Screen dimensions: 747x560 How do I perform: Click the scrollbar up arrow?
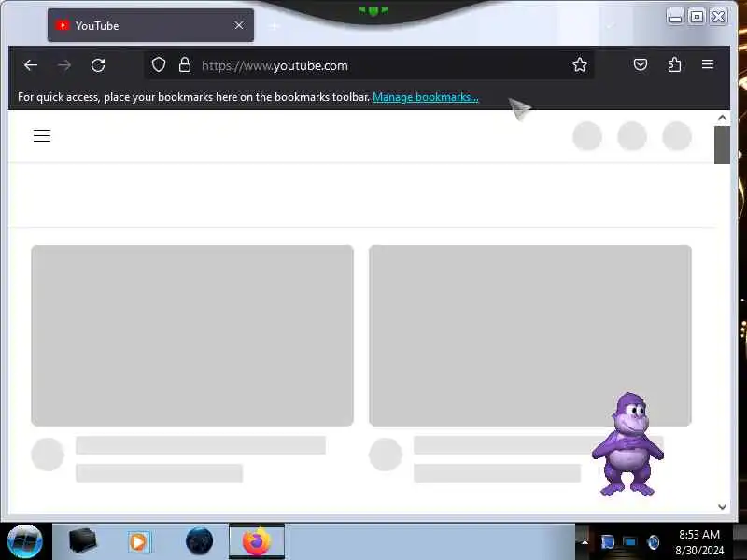722,118
